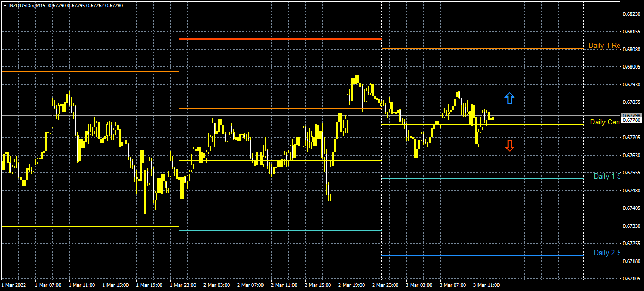Image resolution: width=644 pixels, height=291 pixels.
Task: Click the 2 Mar 15:00 time label
Action: 318,285
